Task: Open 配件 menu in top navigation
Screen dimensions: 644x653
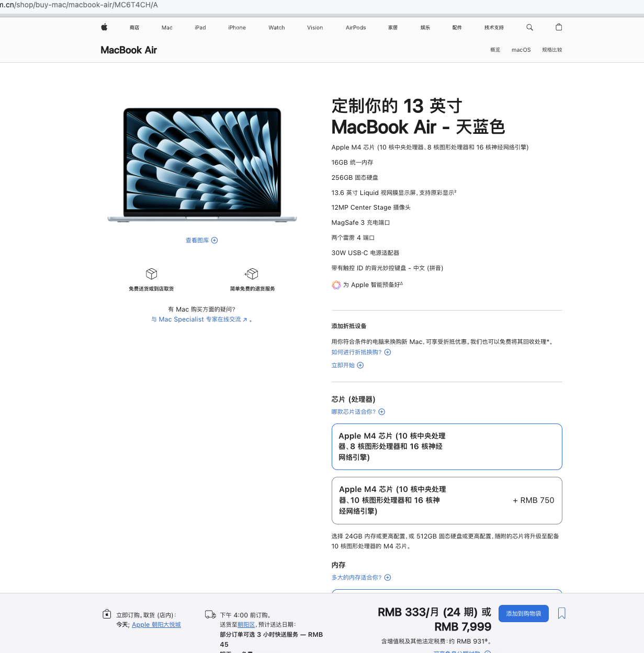Action: [457, 28]
